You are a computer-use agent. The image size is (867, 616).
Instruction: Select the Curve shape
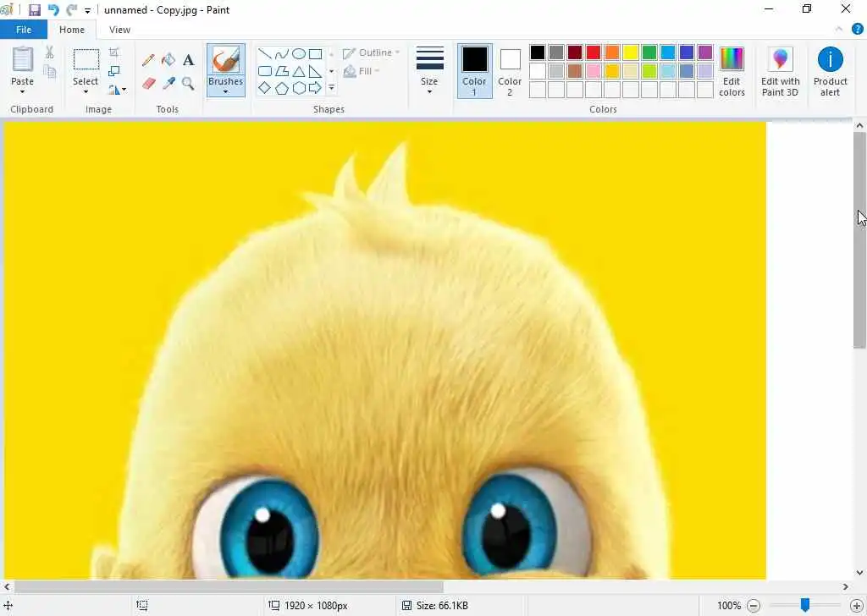[x=282, y=53]
